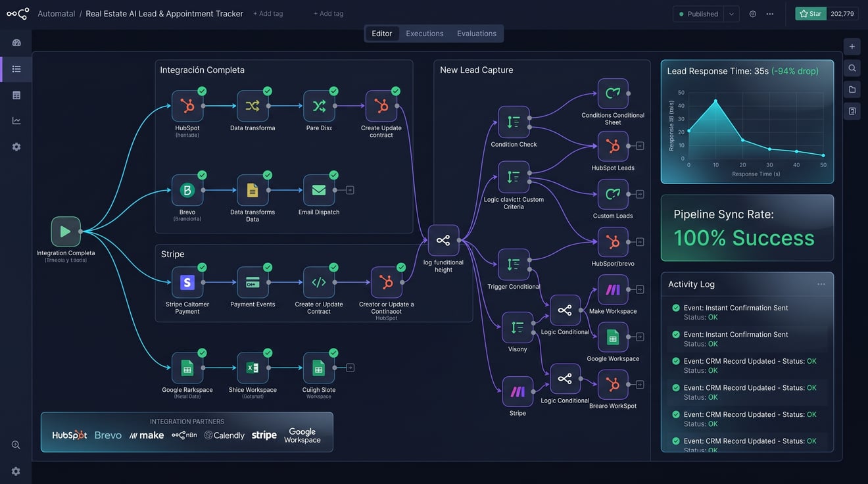This screenshot has width=868, height=484.
Task: Click the search icon on right toolbar
Action: click(852, 68)
